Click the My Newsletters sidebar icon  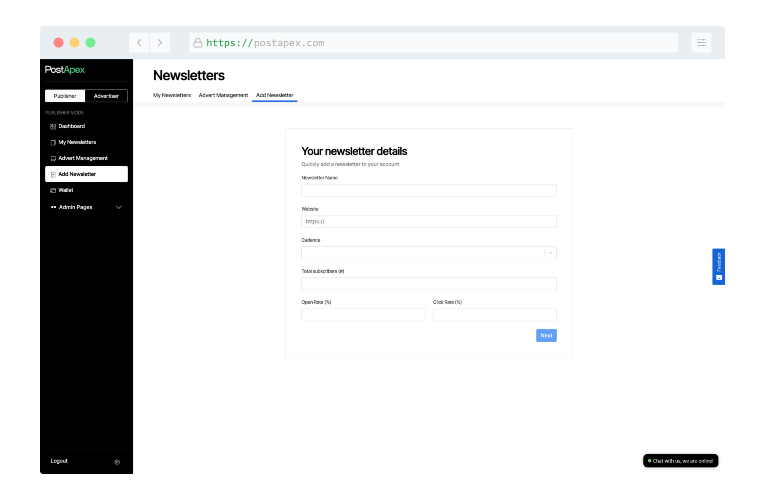click(x=53, y=142)
